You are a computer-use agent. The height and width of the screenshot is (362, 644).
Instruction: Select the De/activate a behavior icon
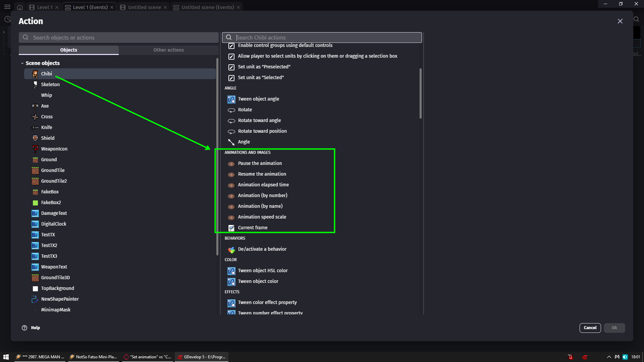(x=231, y=250)
